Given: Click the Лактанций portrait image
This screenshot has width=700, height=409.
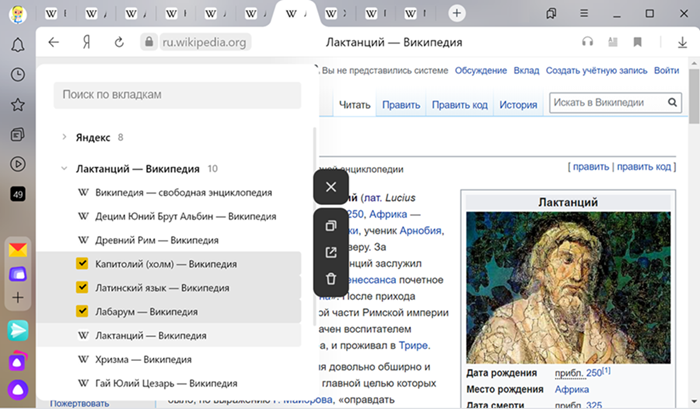Looking at the screenshot, I should click(x=568, y=288).
